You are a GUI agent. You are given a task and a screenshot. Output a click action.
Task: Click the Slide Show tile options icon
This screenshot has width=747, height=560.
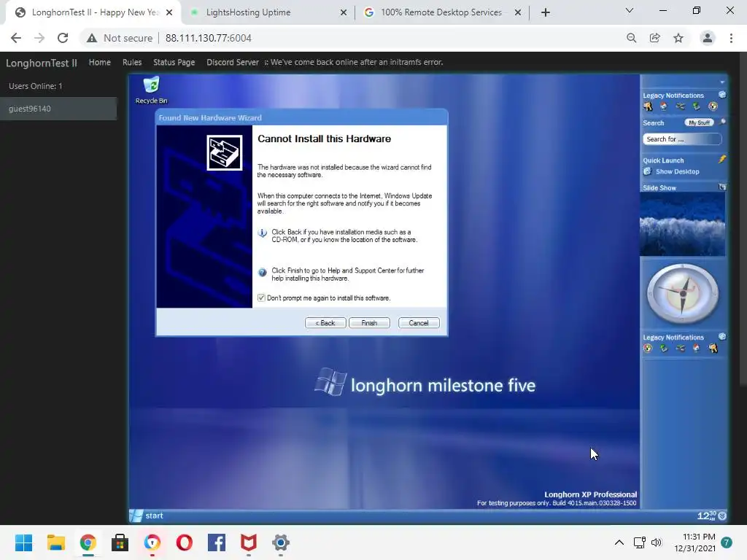[x=722, y=187]
